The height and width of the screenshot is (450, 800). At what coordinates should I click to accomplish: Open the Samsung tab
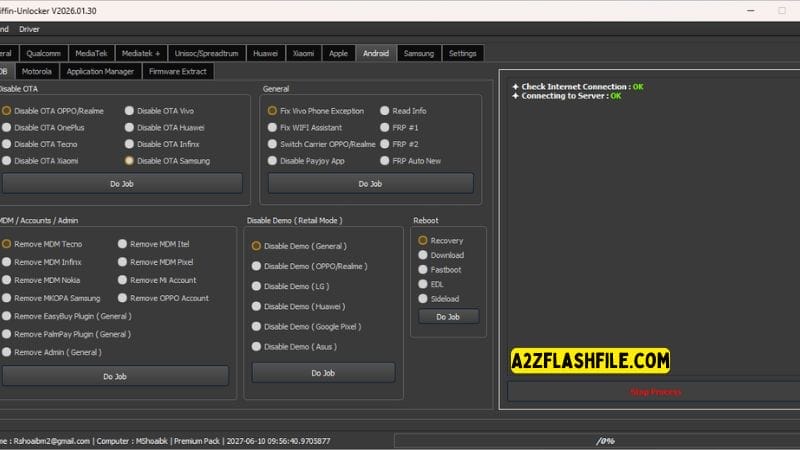(419, 53)
